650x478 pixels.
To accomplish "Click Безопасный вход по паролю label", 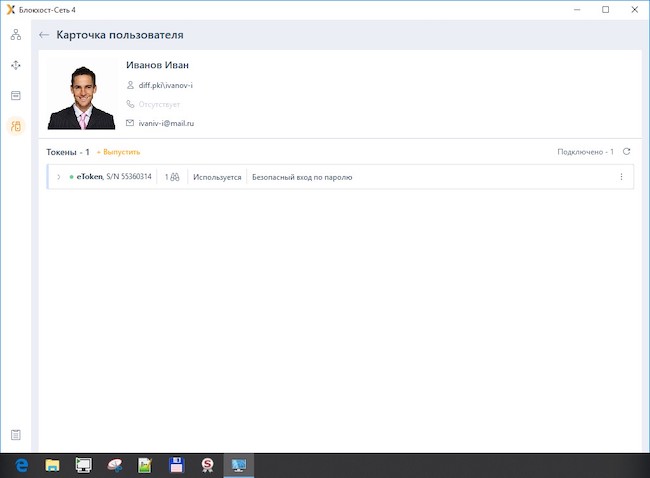I will click(302, 177).
